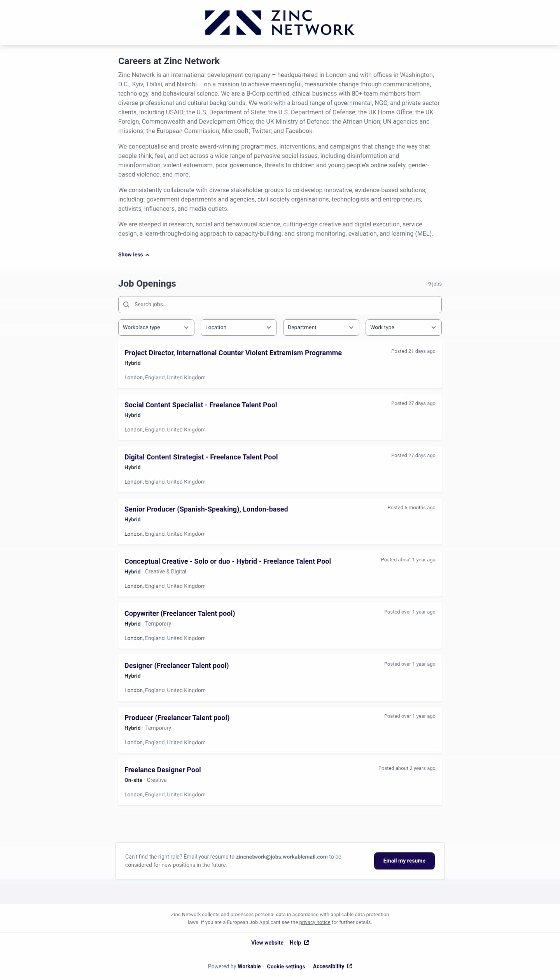Open the Workplace type dropdown
This screenshot has height=980, width=560.
pyautogui.click(x=156, y=328)
